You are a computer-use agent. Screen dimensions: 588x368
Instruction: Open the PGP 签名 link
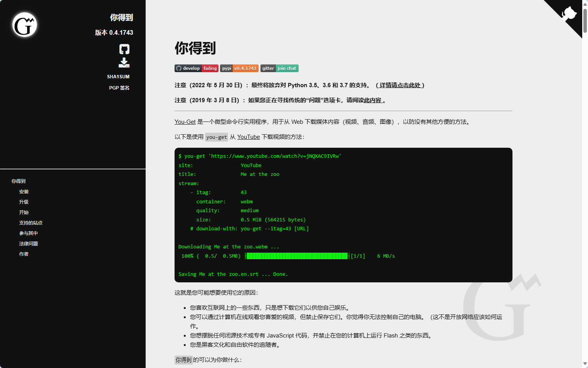pos(119,88)
